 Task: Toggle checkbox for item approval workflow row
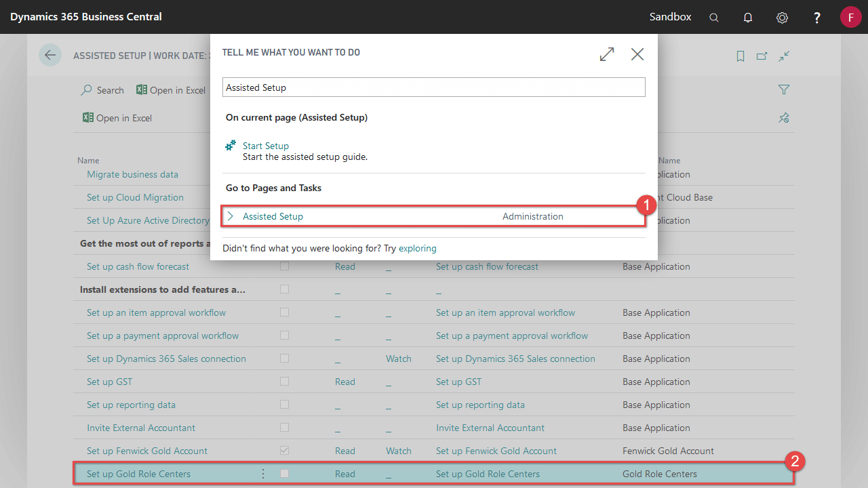[x=284, y=312]
